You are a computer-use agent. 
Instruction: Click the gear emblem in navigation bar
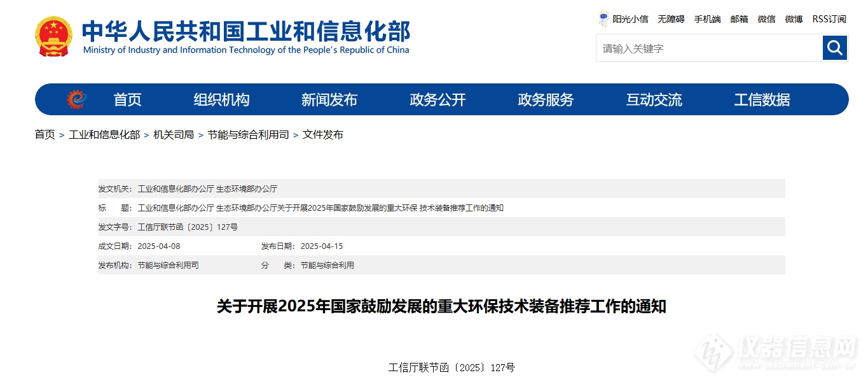76,99
